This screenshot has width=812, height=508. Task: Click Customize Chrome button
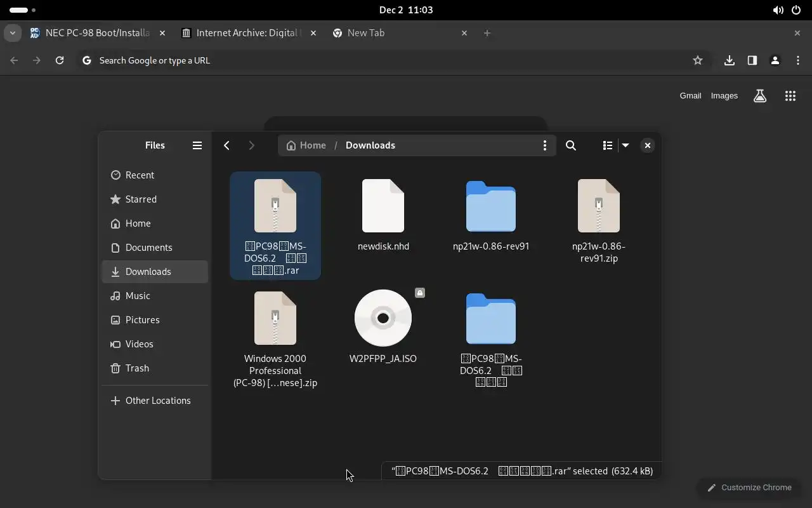point(750,488)
